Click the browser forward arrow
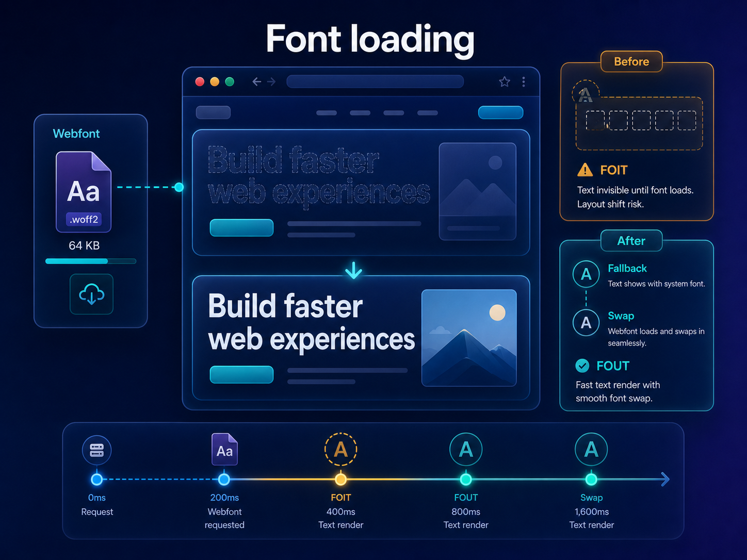The image size is (747, 560). coord(271,81)
